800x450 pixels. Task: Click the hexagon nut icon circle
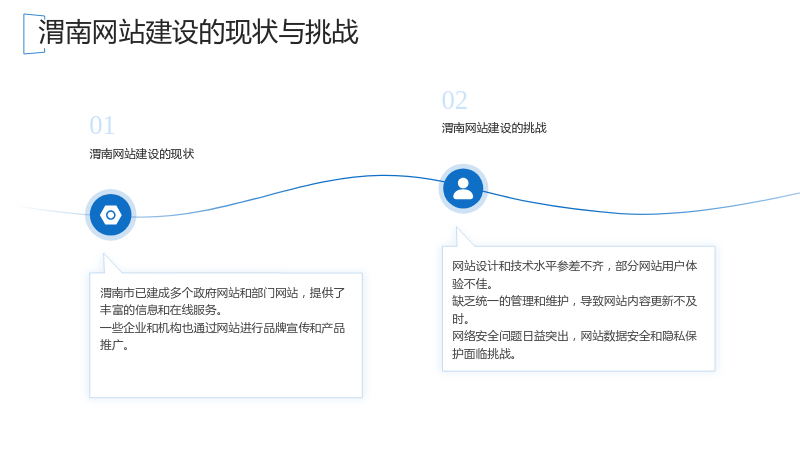(111, 215)
